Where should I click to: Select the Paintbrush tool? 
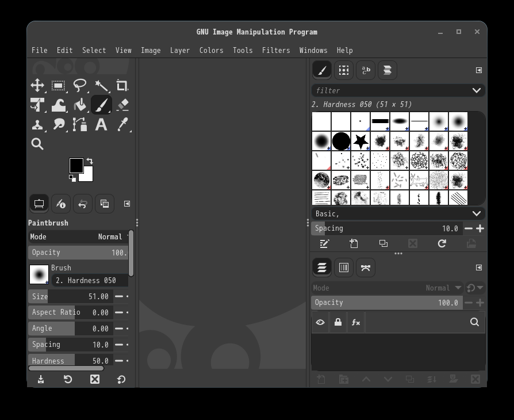pyautogui.click(x=101, y=105)
